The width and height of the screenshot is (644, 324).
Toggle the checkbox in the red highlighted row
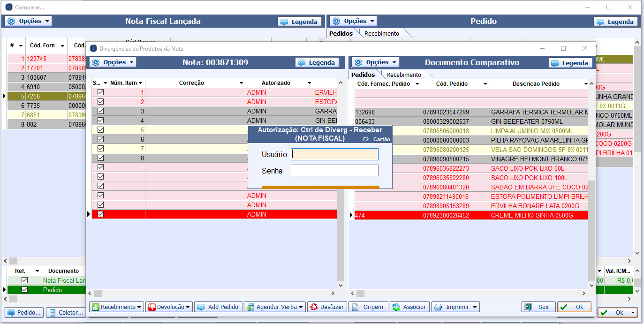tap(100, 214)
